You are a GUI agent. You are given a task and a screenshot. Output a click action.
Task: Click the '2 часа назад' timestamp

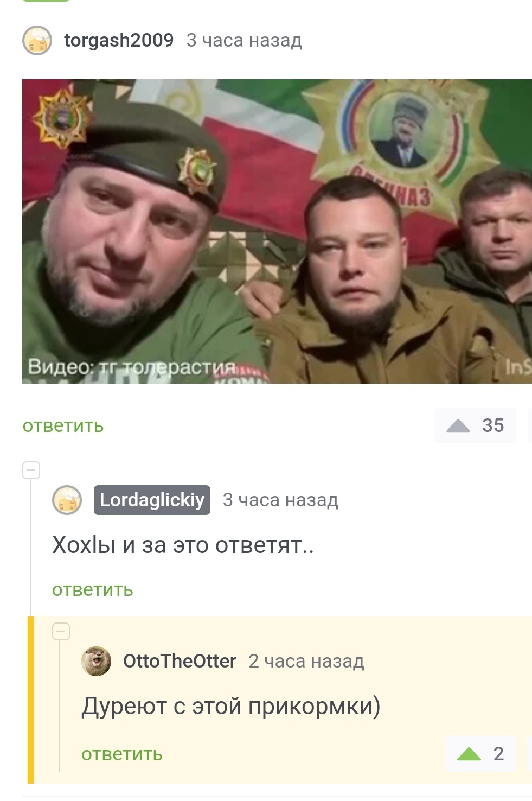point(306,661)
